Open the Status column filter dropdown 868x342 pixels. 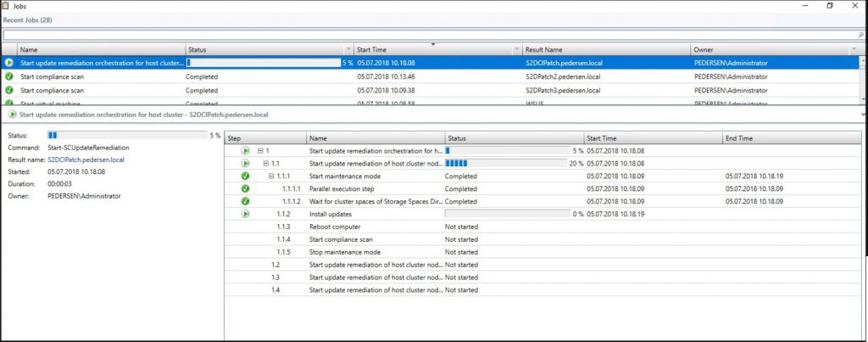[x=348, y=50]
